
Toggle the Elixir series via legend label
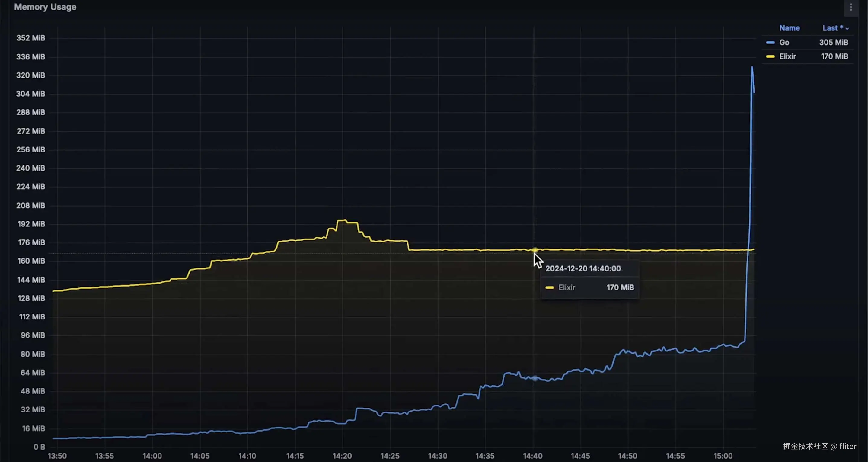tap(787, 57)
